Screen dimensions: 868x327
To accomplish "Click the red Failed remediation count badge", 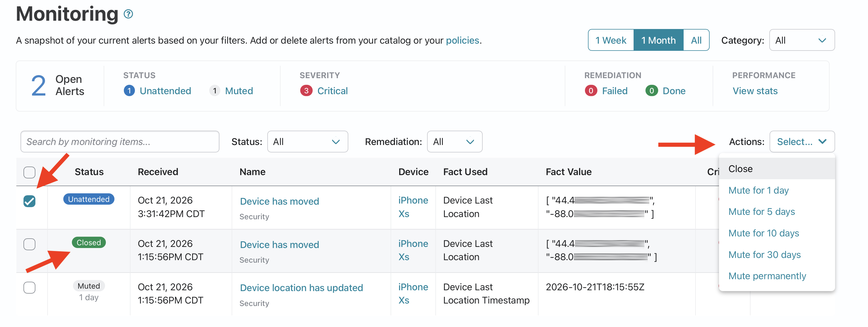I will (591, 91).
